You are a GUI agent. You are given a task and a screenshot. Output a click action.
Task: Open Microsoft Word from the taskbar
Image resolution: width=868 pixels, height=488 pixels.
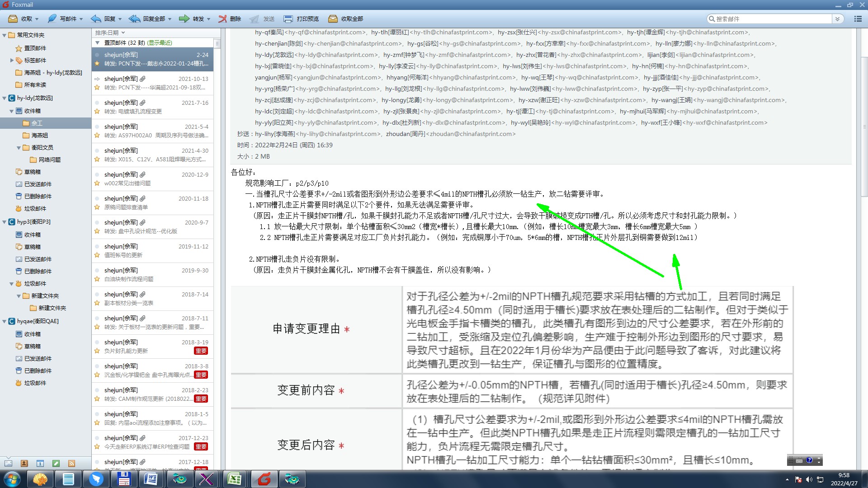pos(151,479)
